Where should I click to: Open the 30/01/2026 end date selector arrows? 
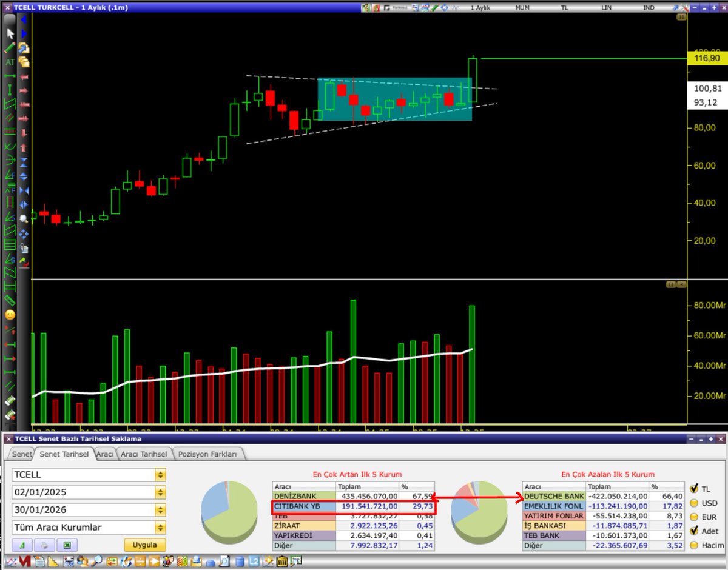[160, 510]
